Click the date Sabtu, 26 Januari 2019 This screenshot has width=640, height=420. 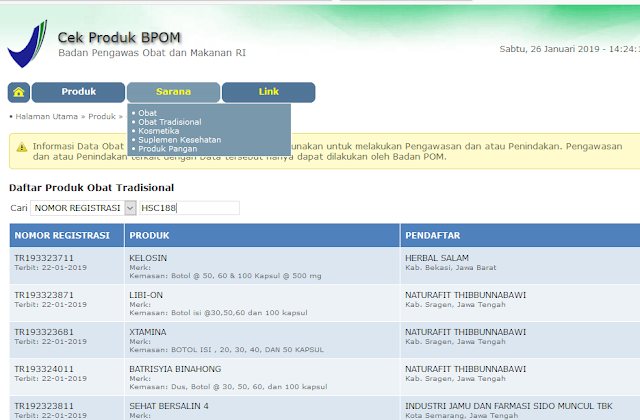[549, 49]
